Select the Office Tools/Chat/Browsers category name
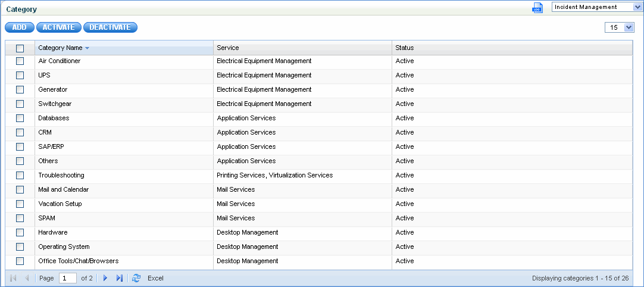 tap(79, 261)
